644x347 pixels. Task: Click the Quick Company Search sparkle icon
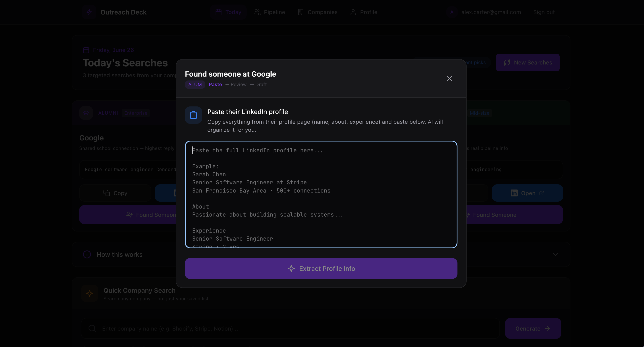(90, 294)
